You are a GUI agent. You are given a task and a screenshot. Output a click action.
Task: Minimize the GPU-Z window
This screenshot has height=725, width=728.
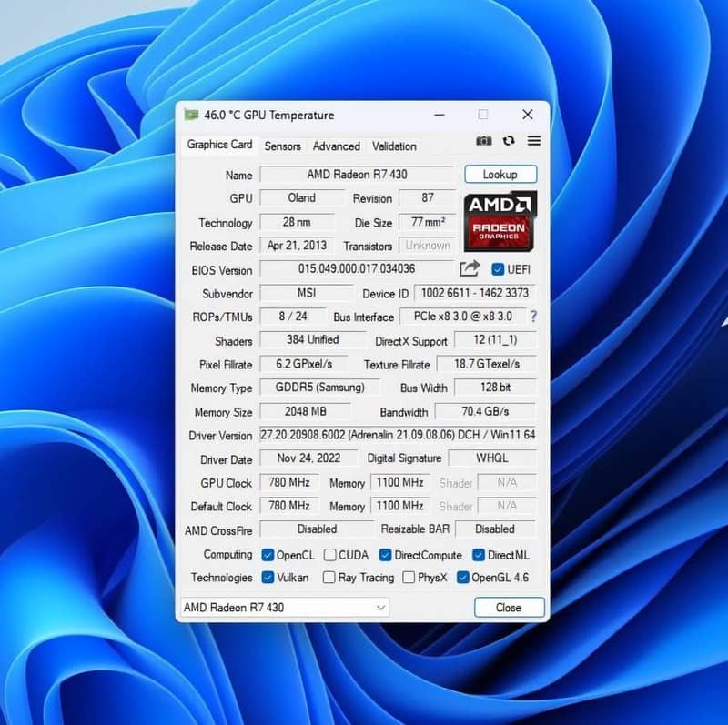click(440, 115)
